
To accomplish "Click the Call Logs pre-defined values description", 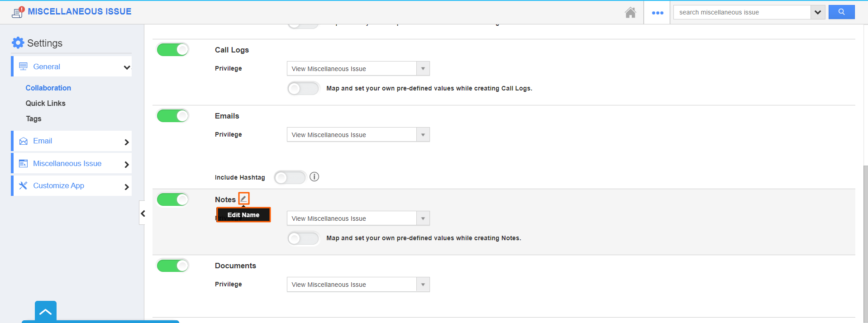I will coord(429,88).
